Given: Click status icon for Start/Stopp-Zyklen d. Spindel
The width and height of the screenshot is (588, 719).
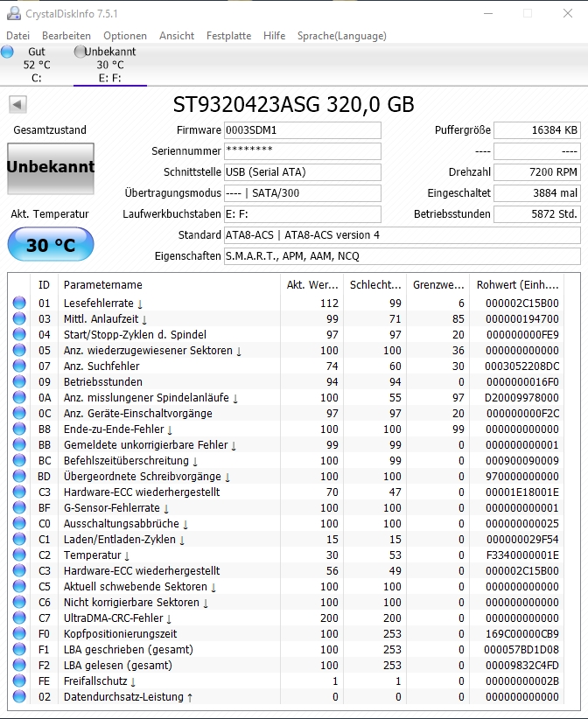Looking at the screenshot, I should click(x=19, y=334).
